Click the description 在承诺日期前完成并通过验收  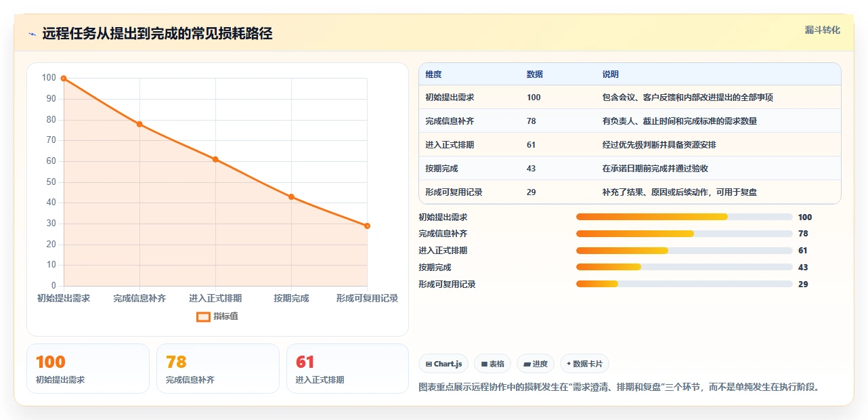coord(655,169)
